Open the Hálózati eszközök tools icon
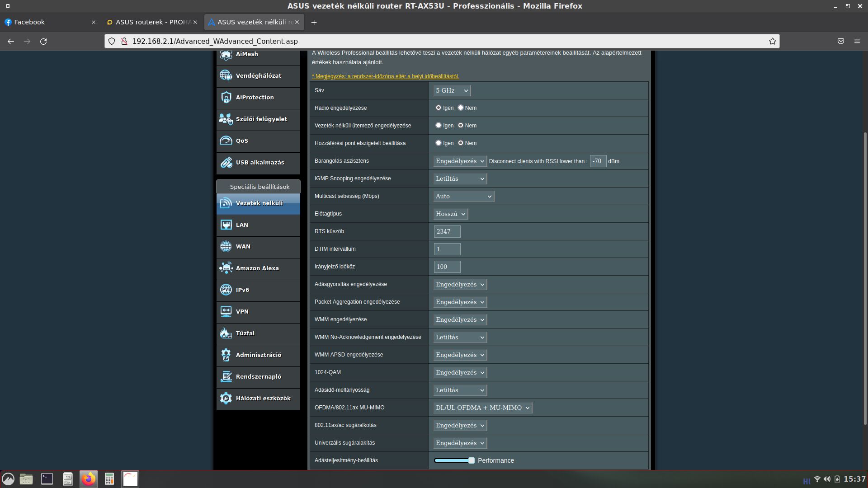The height and width of the screenshot is (488, 868). (226, 398)
